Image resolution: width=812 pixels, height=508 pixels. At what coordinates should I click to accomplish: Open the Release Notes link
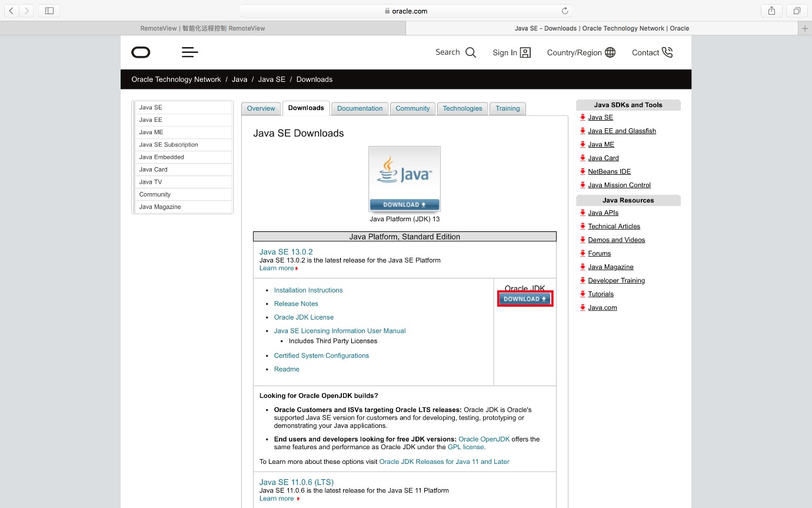[296, 304]
